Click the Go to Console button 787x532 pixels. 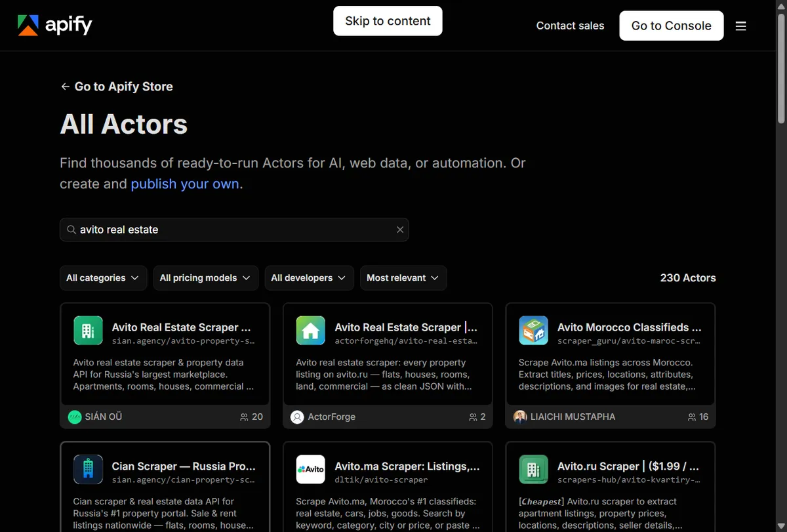(x=672, y=26)
